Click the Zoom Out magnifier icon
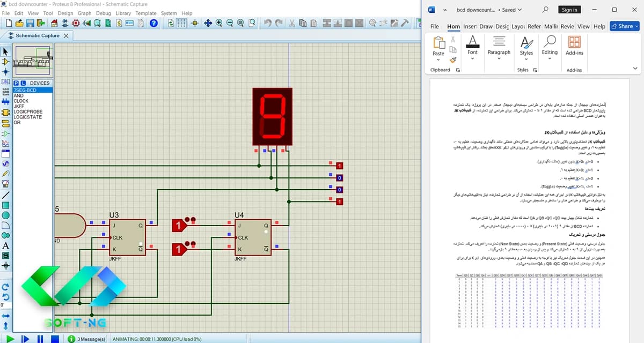This screenshot has width=644, height=343. click(230, 23)
